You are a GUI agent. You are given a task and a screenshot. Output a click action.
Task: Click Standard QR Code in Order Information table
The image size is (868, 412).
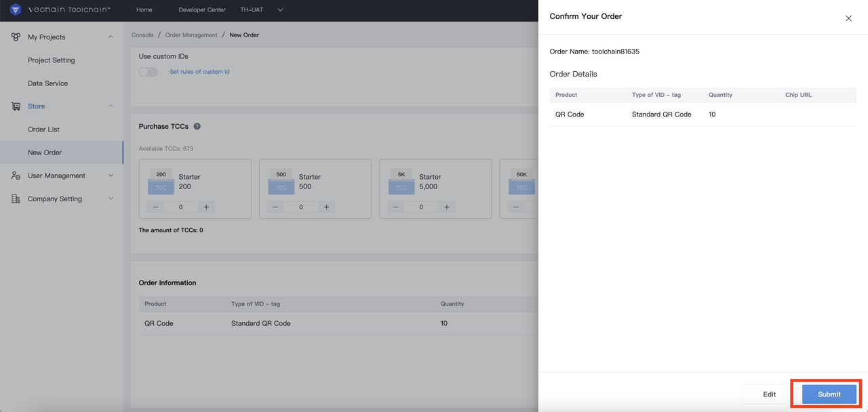261,323
